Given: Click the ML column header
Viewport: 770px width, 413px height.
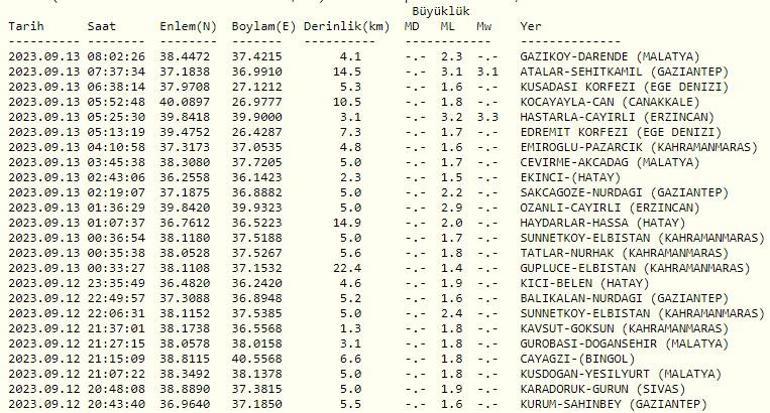Looking at the screenshot, I should coord(447,26).
